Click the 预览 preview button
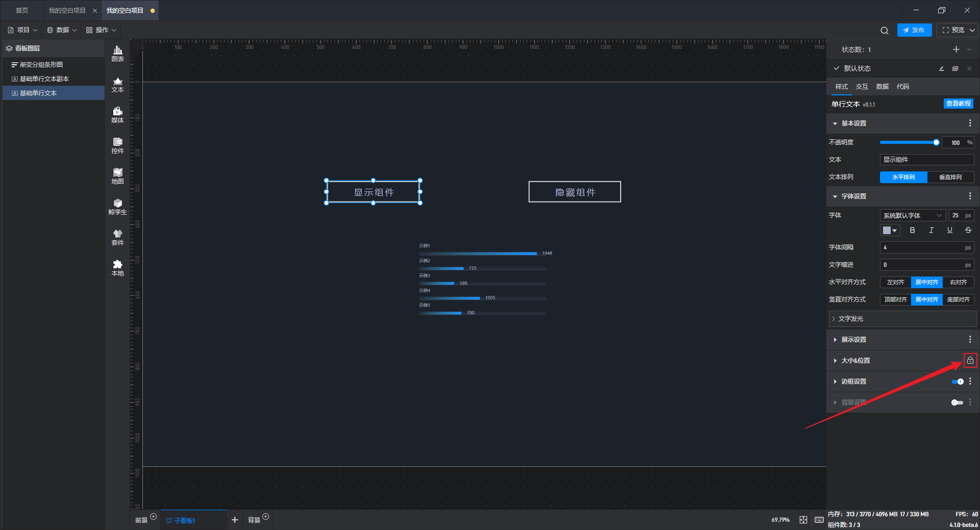Screen dimensions: 980x530 (x=953, y=30)
